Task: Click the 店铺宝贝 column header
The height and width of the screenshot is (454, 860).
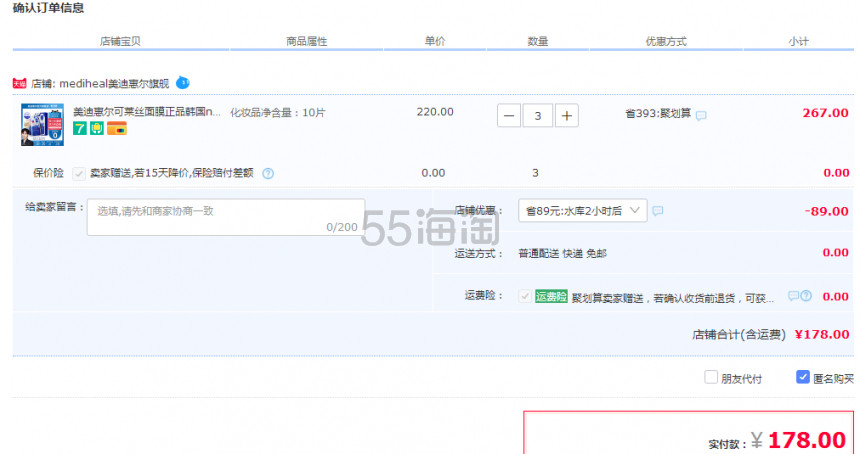Action: (120, 41)
